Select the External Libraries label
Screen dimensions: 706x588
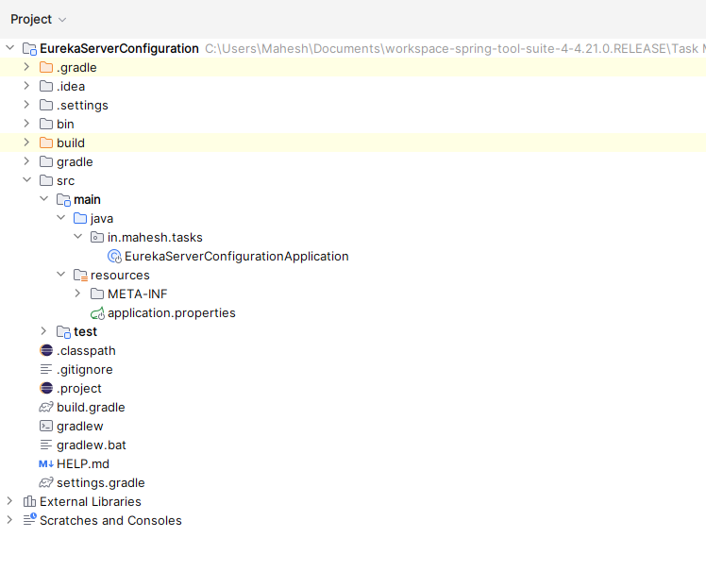coord(91,501)
